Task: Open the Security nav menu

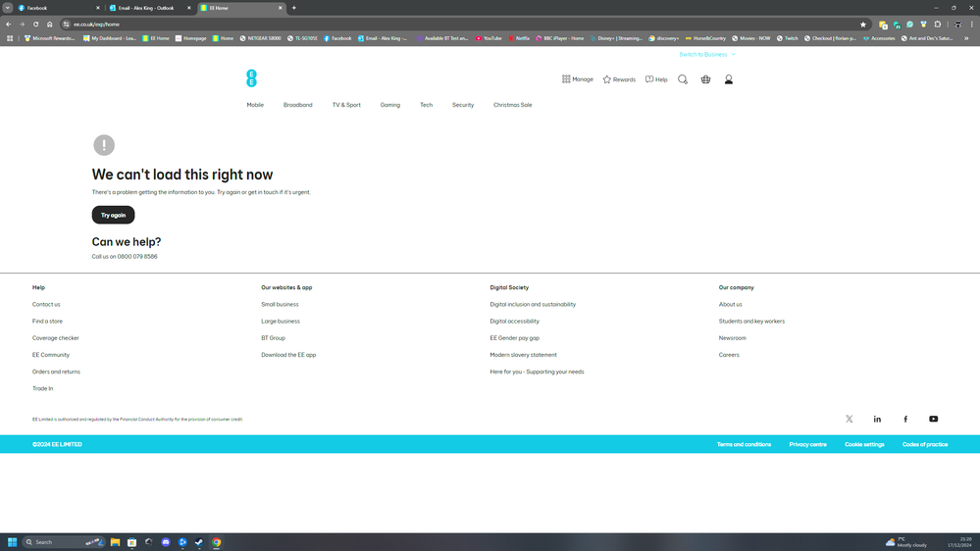Action: (463, 105)
